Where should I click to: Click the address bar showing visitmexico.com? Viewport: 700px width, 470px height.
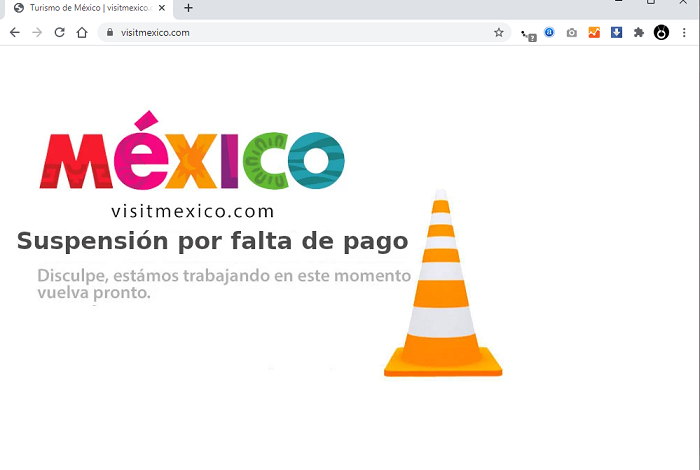coord(300,32)
